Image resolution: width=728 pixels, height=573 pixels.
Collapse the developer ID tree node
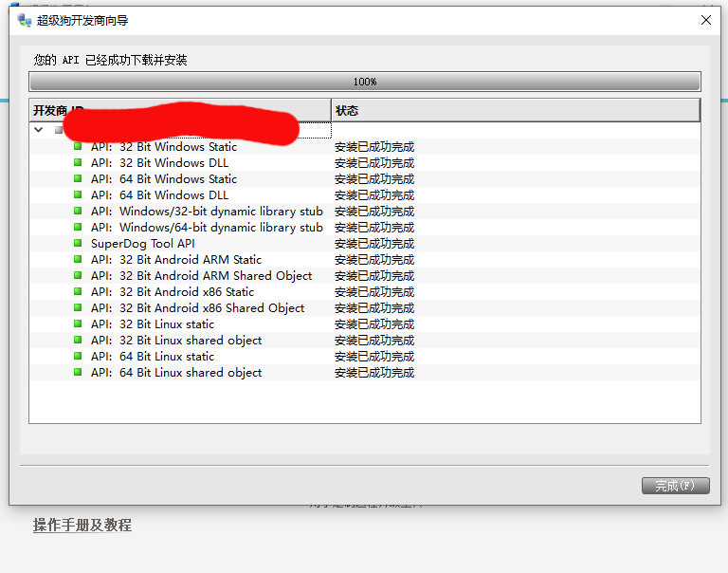click(x=39, y=130)
